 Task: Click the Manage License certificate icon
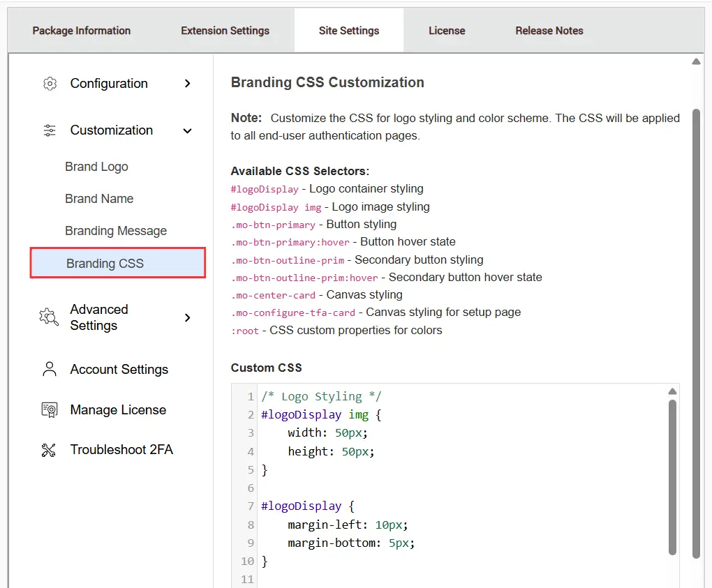[50, 409]
